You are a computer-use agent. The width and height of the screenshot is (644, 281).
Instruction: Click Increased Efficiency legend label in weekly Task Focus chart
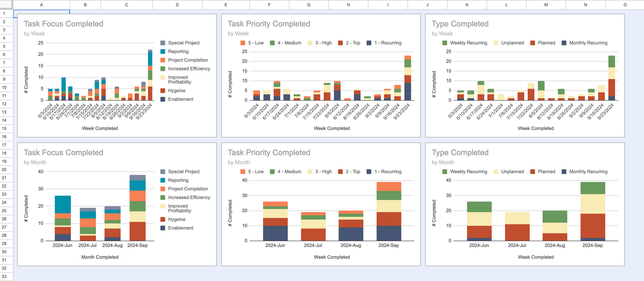[x=189, y=69]
